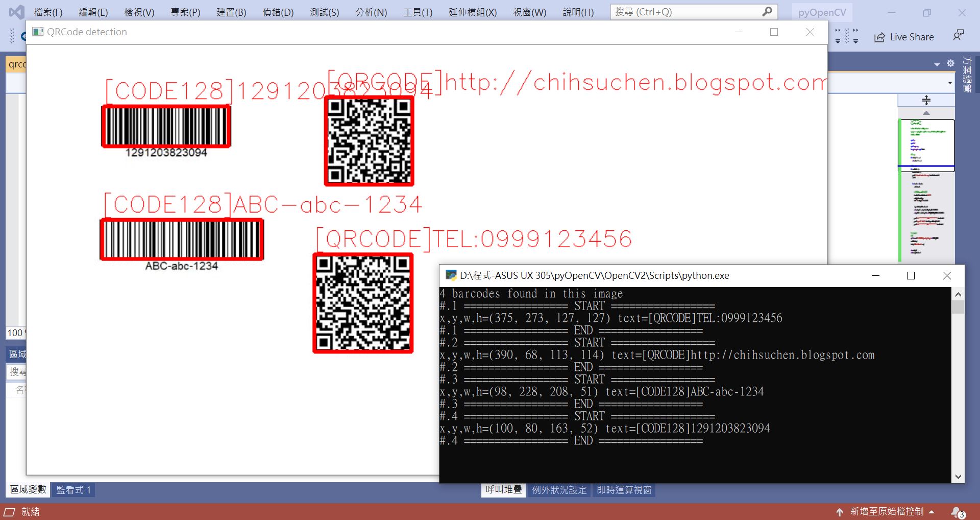Close the Visual Studio main window

pos(962,12)
